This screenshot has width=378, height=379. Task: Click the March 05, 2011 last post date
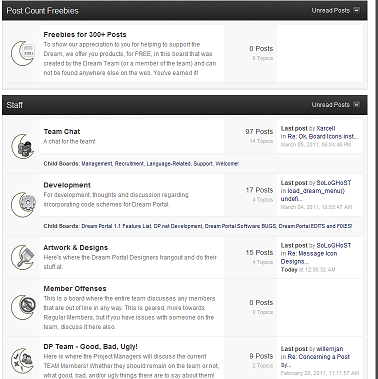(x=316, y=144)
